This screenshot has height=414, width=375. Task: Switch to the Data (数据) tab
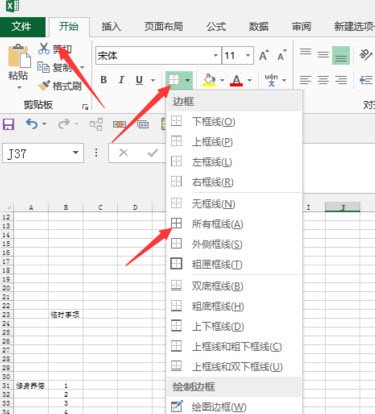coord(259,27)
